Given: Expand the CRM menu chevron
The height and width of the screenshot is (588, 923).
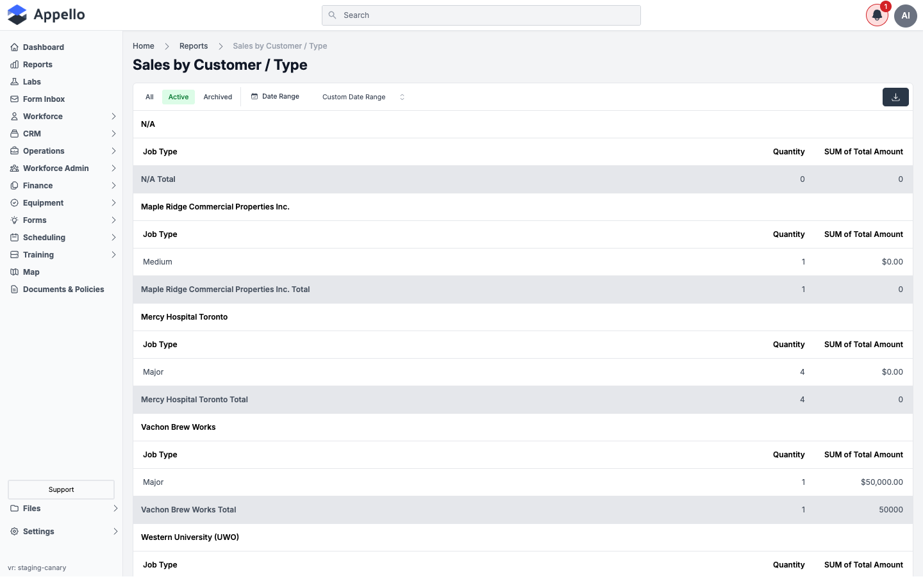Looking at the screenshot, I should pyautogui.click(x=113, y=134).
